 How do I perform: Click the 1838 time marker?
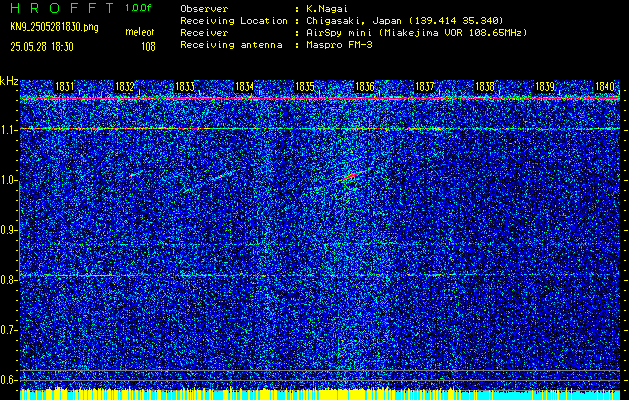click(485, 86)
